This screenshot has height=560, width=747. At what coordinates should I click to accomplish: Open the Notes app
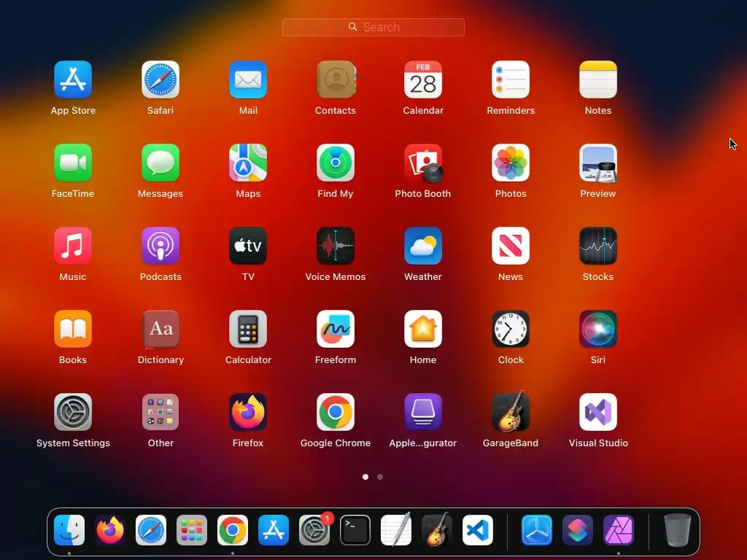pos(598,79)
